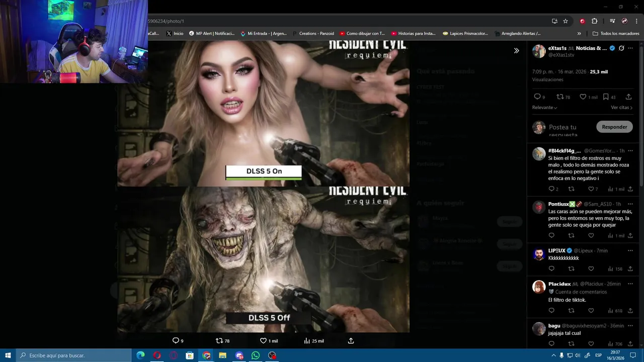Screen dimensions: 644x362
Task: Open the Inicio bookmark
Action: pos(175,34)
